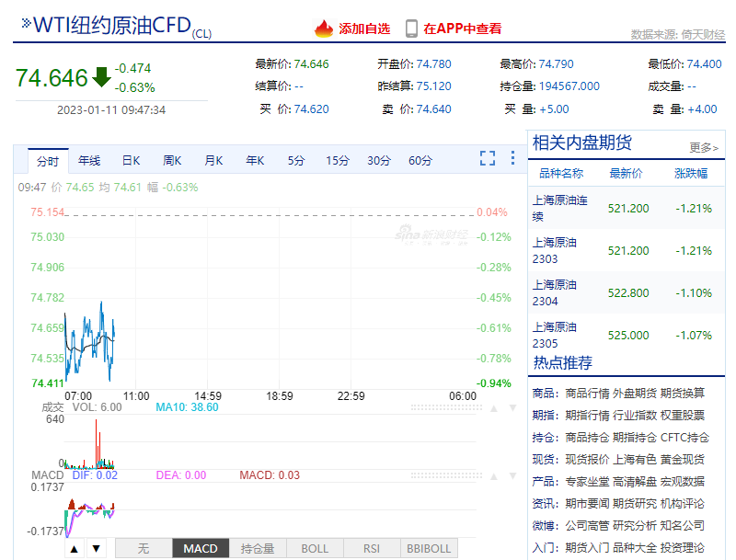Select the BOLL indicator option
The height and width of the screenshot is (560, 736).
coord(315,548)
